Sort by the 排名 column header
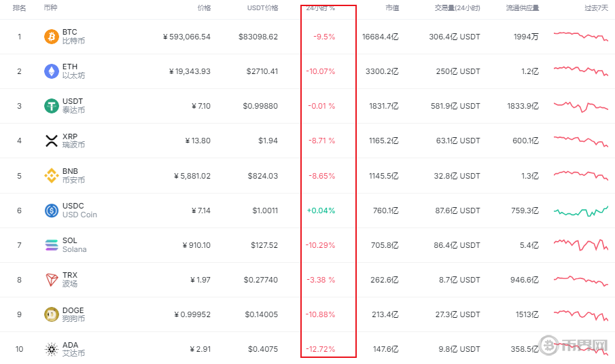This screenshot has width=615, height=364. tap(19, 8)
